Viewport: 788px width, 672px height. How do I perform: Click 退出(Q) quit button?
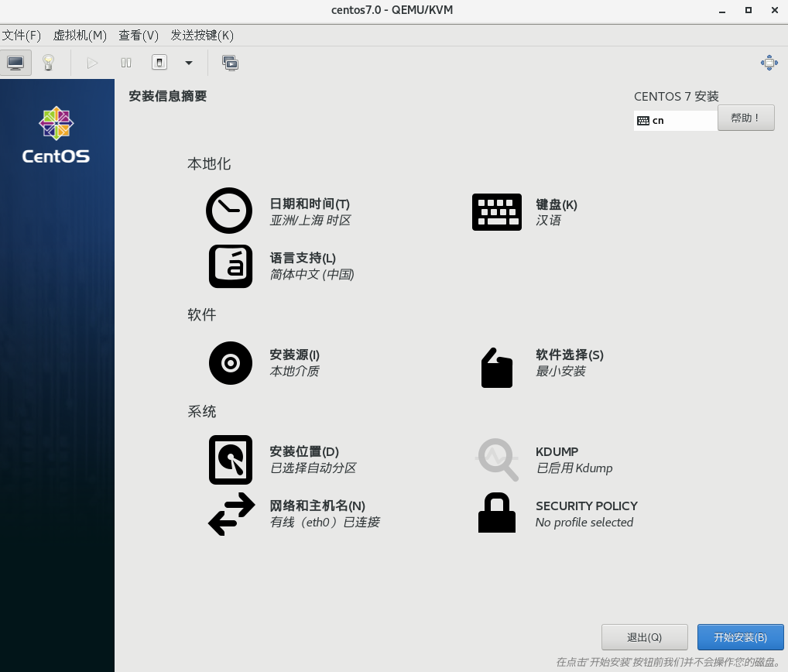tap(644, 637)
